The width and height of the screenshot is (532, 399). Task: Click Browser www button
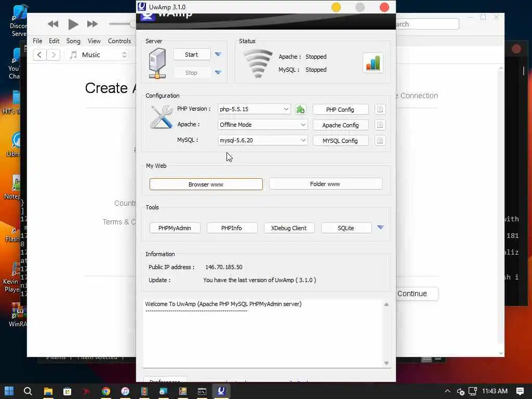[206, 184]
